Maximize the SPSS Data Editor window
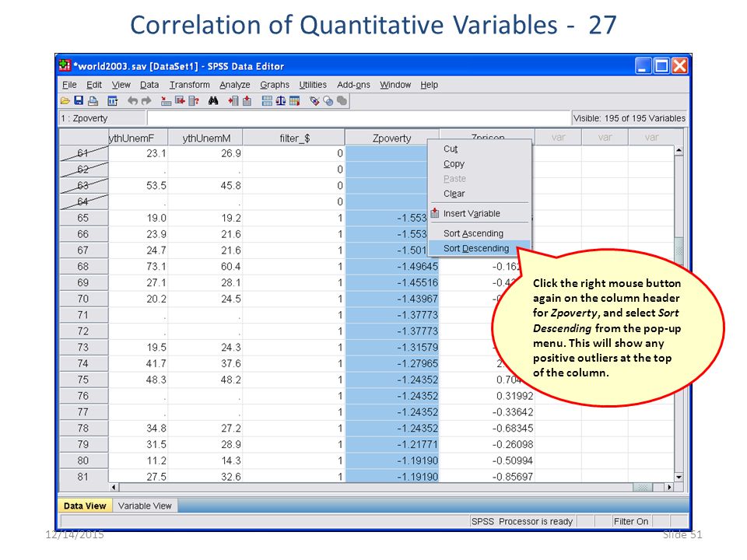747x560 pixels. tap(661, 65)
